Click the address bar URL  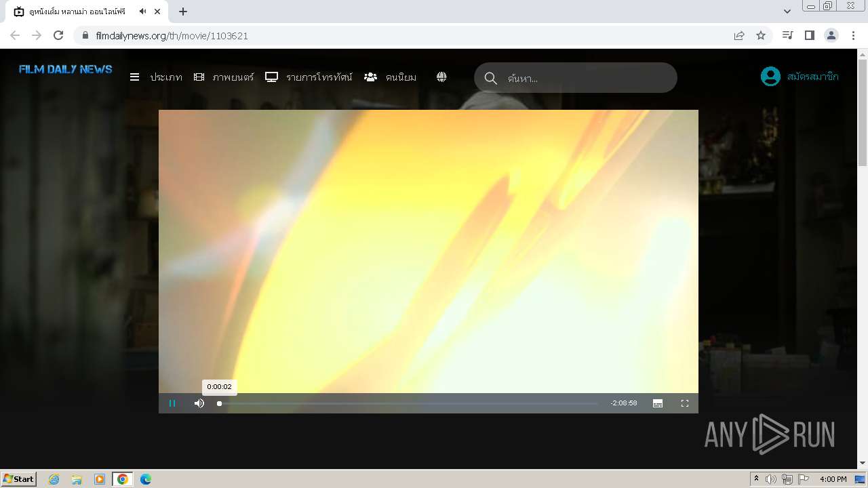172,36
